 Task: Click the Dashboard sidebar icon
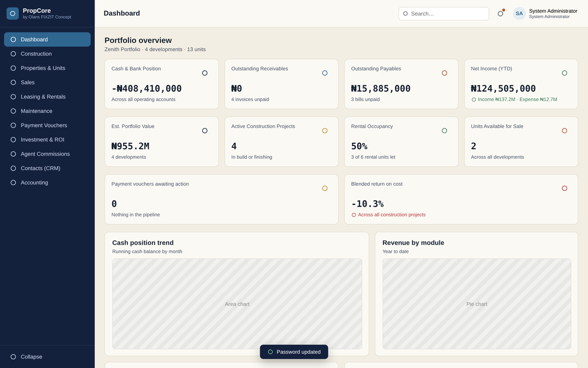[x=13, y=39]
